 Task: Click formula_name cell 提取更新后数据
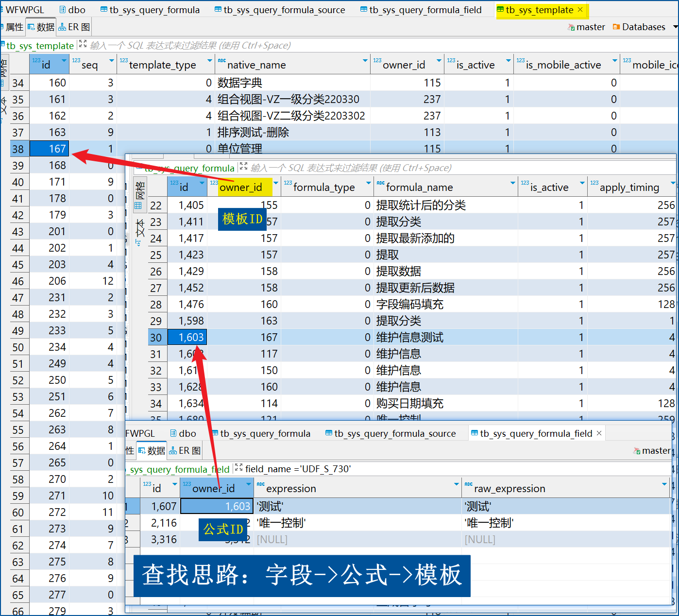(446, 288)
